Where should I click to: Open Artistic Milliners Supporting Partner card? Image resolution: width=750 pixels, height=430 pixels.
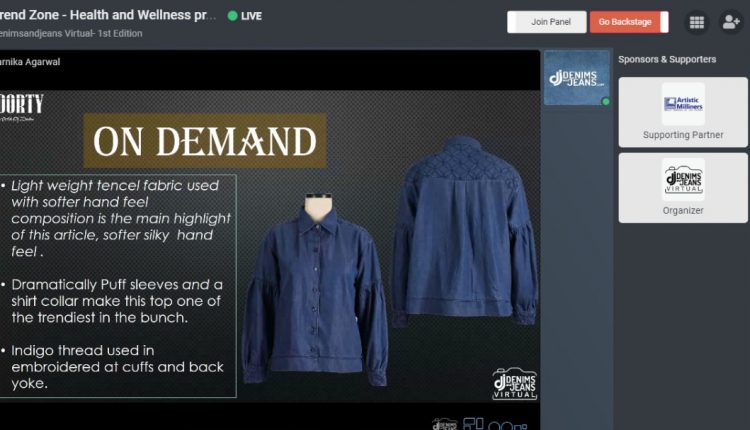click(683, 112)
